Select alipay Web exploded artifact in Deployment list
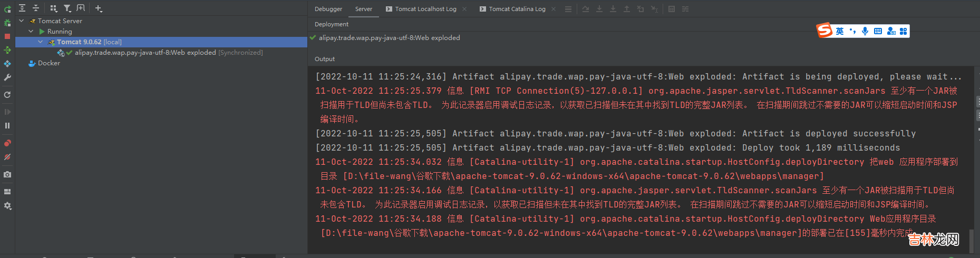The width and height of the screenshot is (980, 258). coord(389,38)
